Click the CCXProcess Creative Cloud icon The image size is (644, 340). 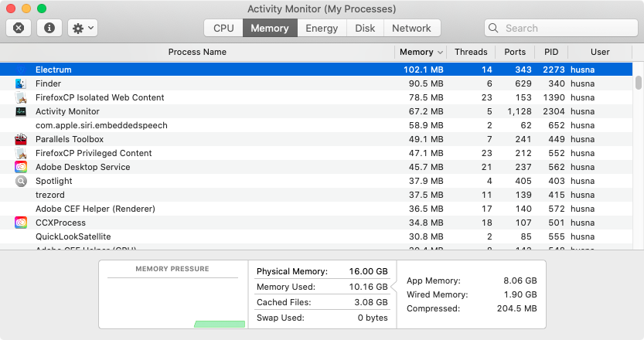coord(21,223)
